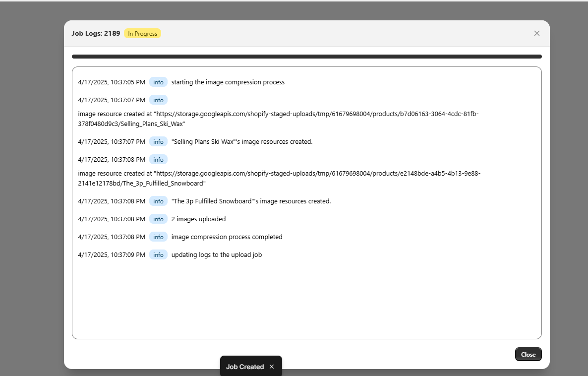Click inside the scrollable log list panel
Screen dimensions: 588x376
pos(306,298)
